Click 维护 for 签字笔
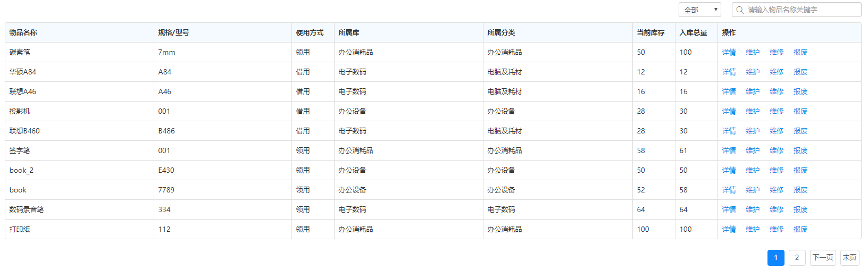Screen dimensions: 868x269 (753, 150)
